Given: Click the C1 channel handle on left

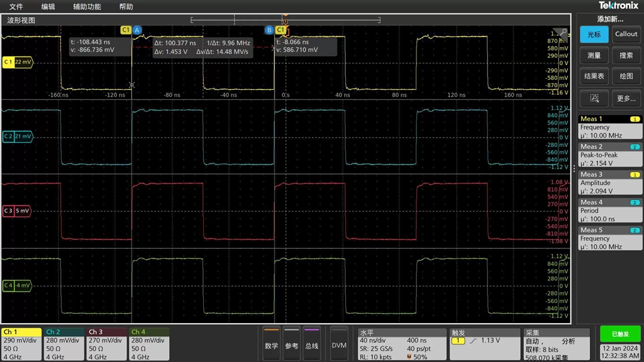Looking at the screenshot, I should click(x=17, y=62).
